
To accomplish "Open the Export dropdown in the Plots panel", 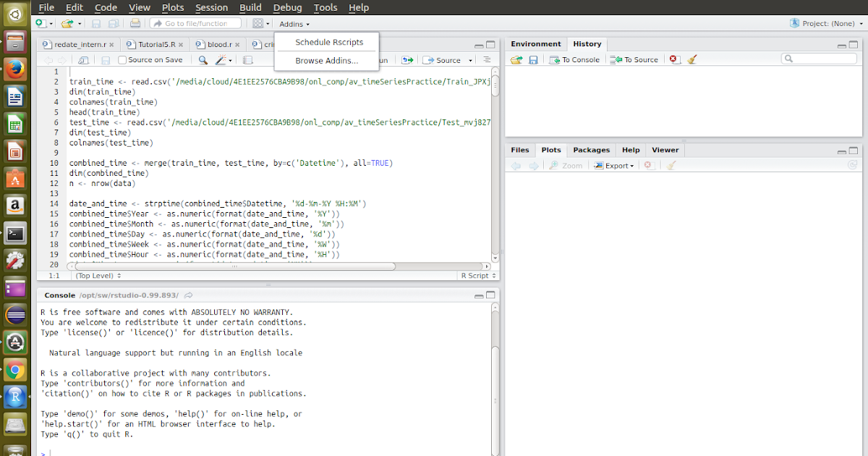I will point(613,165).
